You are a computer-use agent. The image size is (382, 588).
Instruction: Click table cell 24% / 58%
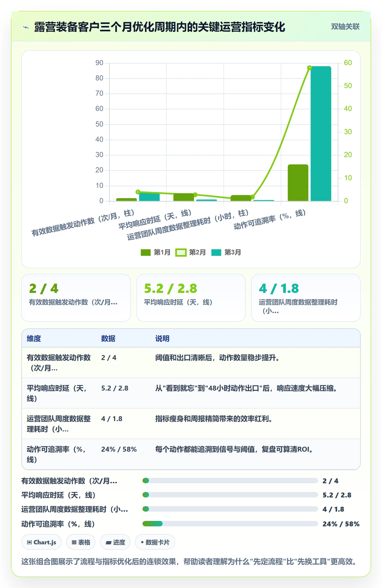(119, 449)
